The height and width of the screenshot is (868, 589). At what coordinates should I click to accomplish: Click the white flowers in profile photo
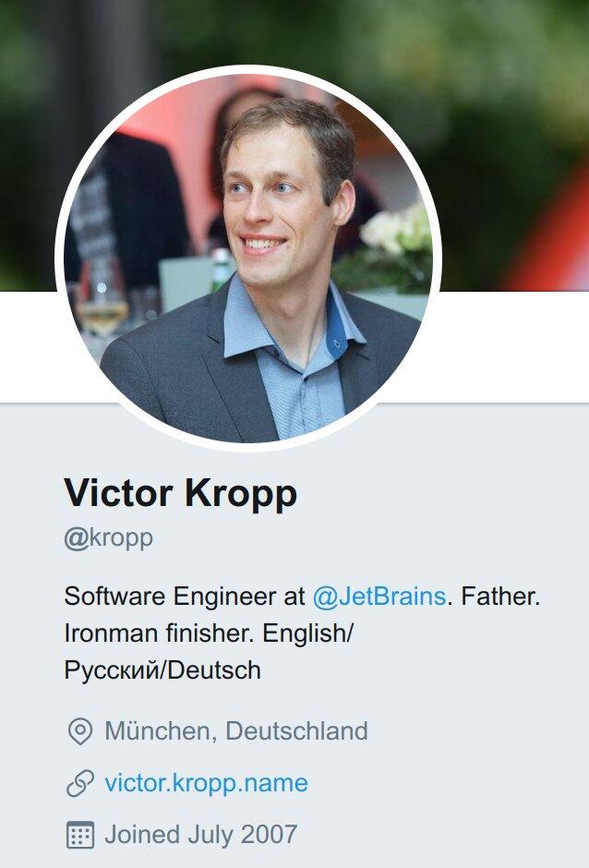(x=396, y=230)
